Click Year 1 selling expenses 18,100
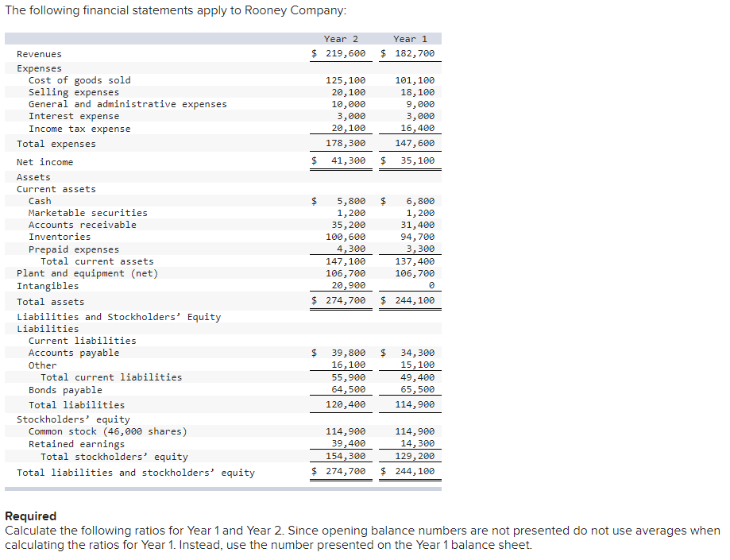The height and width of the screenshot is (560, 730). pos(418,92)
